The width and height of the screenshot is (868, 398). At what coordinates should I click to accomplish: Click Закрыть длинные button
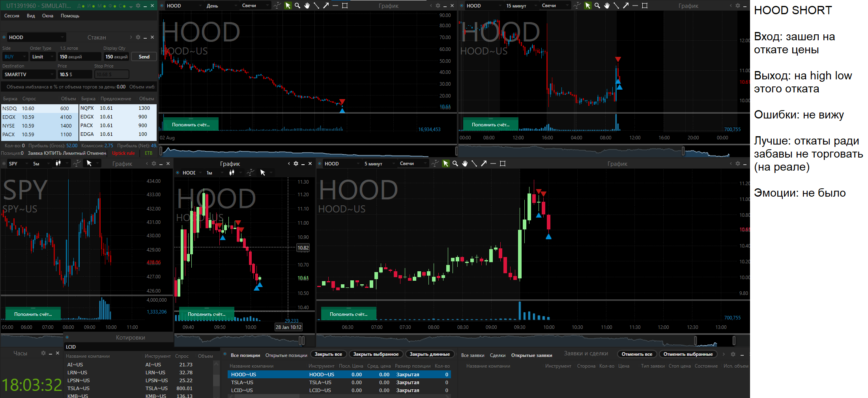(430, 354)
